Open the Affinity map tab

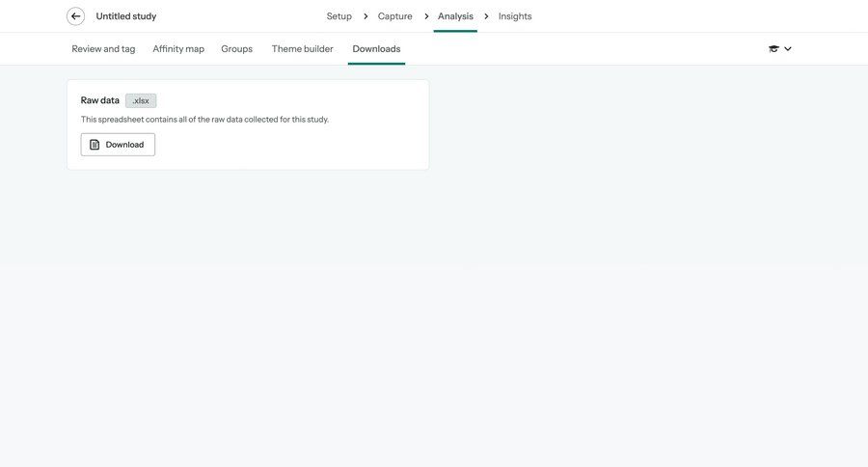pos(178,49)
